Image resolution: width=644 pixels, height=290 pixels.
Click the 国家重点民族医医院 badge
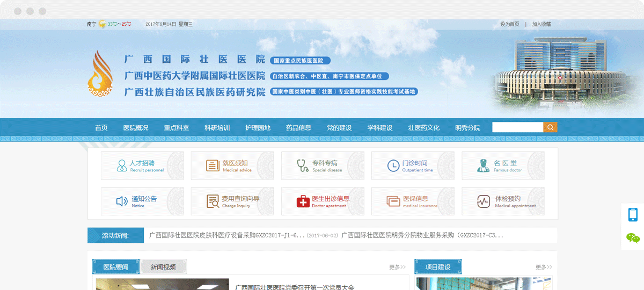[299, 61]
